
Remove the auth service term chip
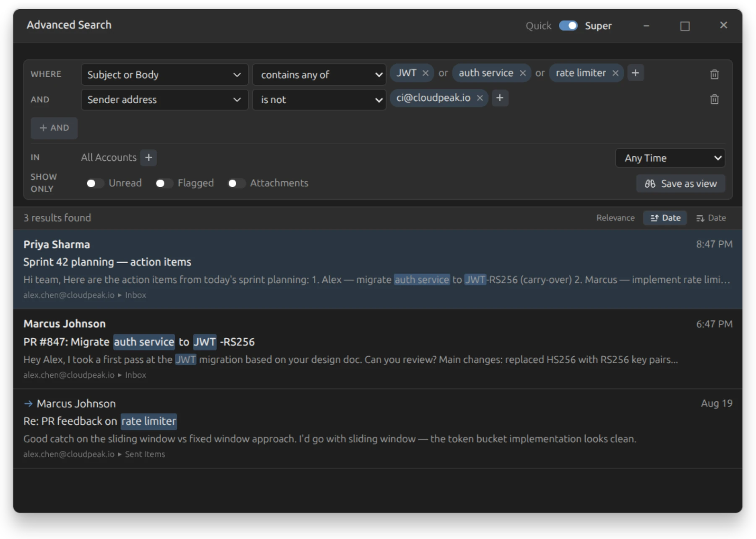523,73
